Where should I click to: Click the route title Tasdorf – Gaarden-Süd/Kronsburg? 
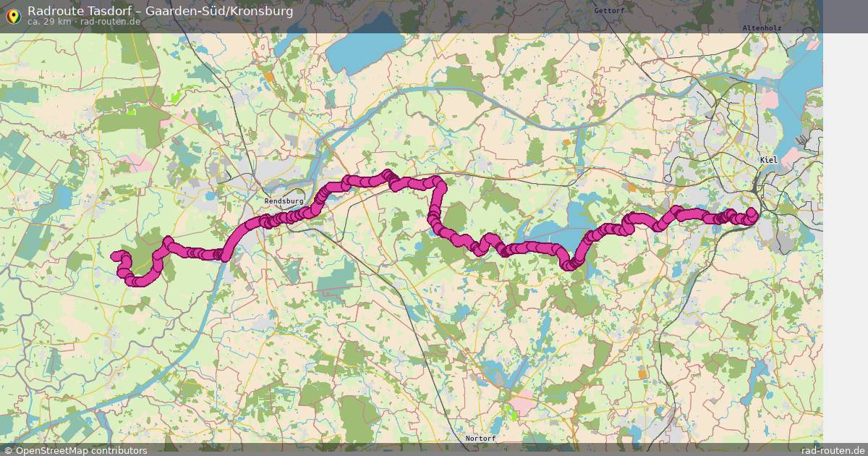click(x=161, y=11)
